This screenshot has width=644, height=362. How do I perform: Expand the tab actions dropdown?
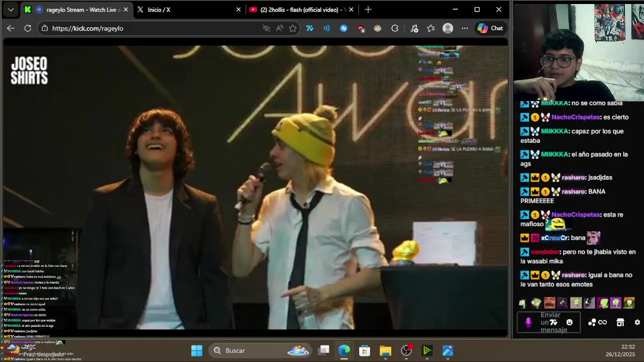[11, 10]
